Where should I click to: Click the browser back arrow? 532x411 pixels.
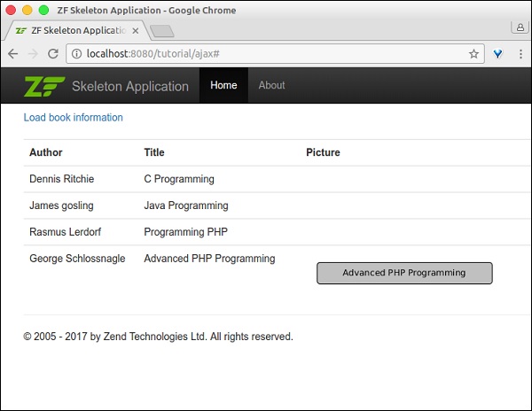point(12,54)
